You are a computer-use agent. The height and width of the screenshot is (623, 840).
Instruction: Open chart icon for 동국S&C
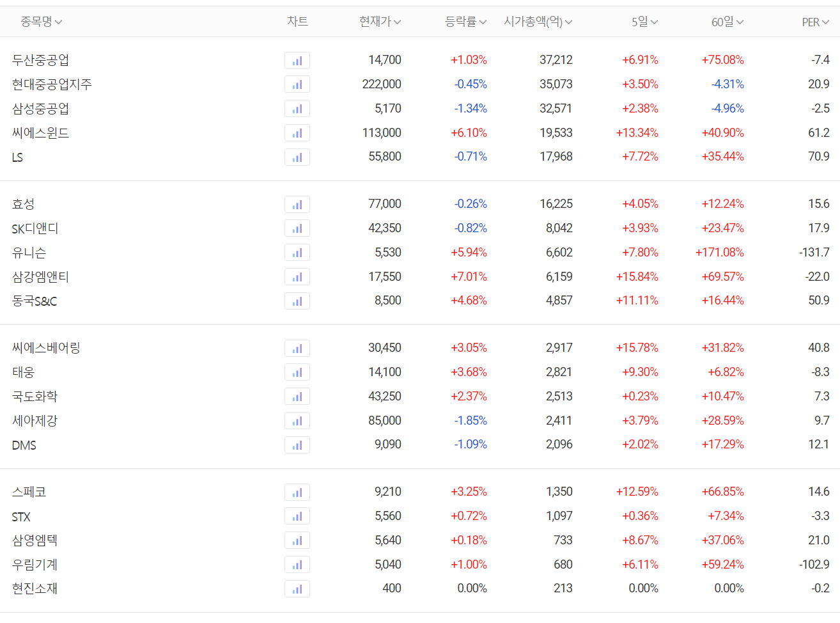[297, 301]
